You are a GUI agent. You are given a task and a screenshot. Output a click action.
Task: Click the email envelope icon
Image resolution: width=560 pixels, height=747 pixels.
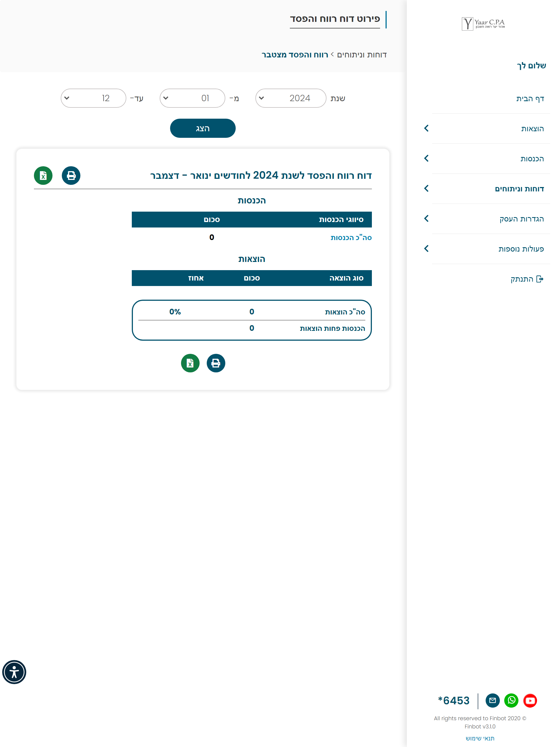[x=492, y=701]
